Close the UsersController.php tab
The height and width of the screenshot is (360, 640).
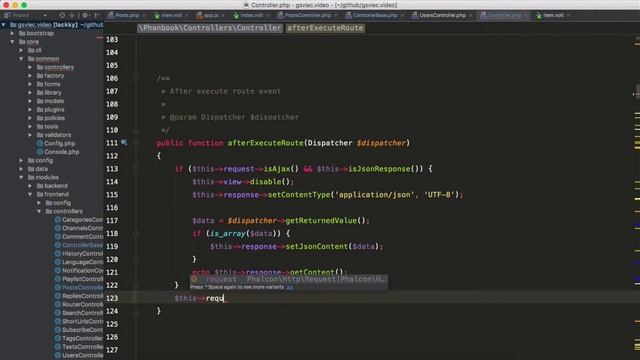pos(470,16)
